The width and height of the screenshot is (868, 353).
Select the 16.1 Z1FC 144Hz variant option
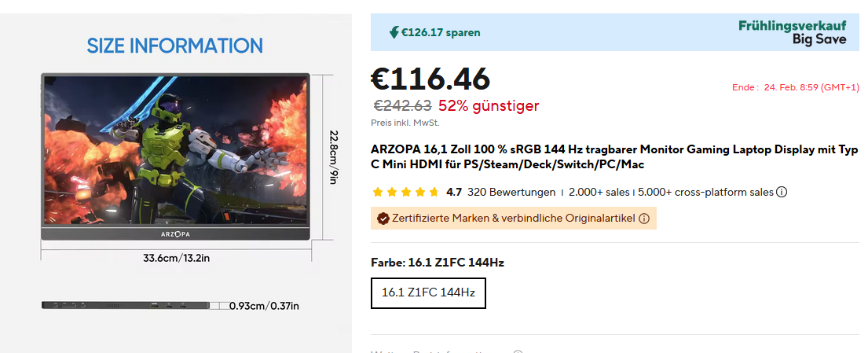pyautogui.click(x=428, y=292)
